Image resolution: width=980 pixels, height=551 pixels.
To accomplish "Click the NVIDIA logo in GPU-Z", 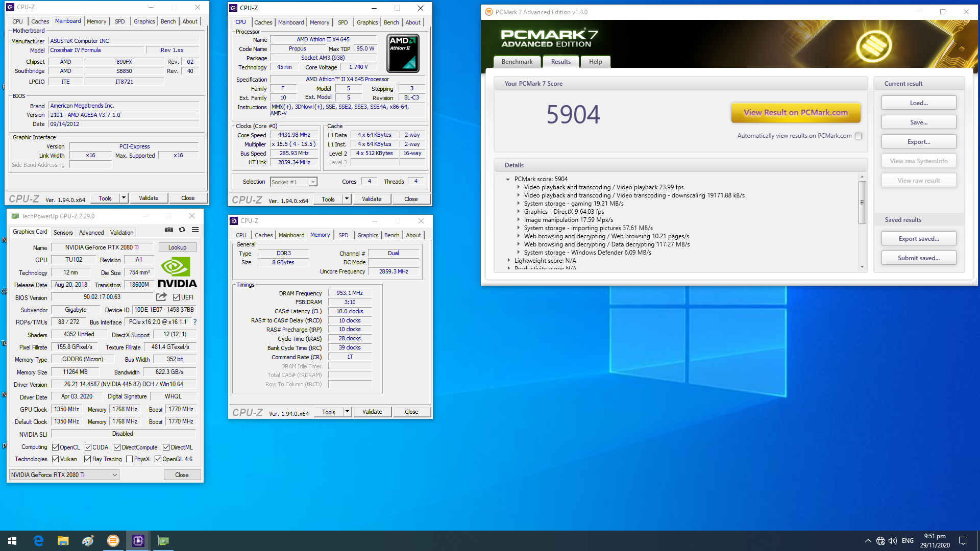I will (177, 272).
